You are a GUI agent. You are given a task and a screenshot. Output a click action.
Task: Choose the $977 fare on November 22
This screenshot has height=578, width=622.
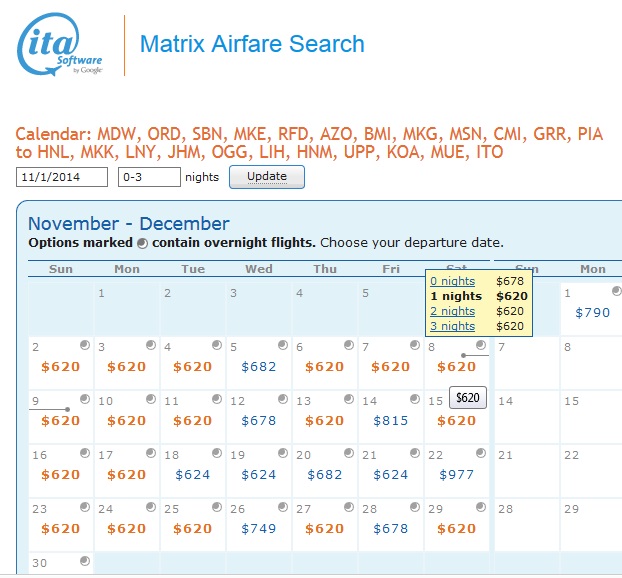(x=457, y=475)
